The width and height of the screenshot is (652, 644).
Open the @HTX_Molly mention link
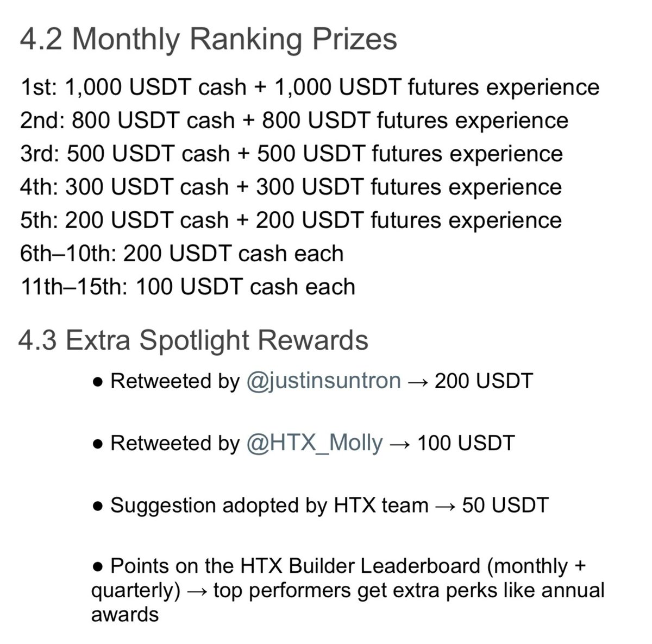(x=315, y=443)
